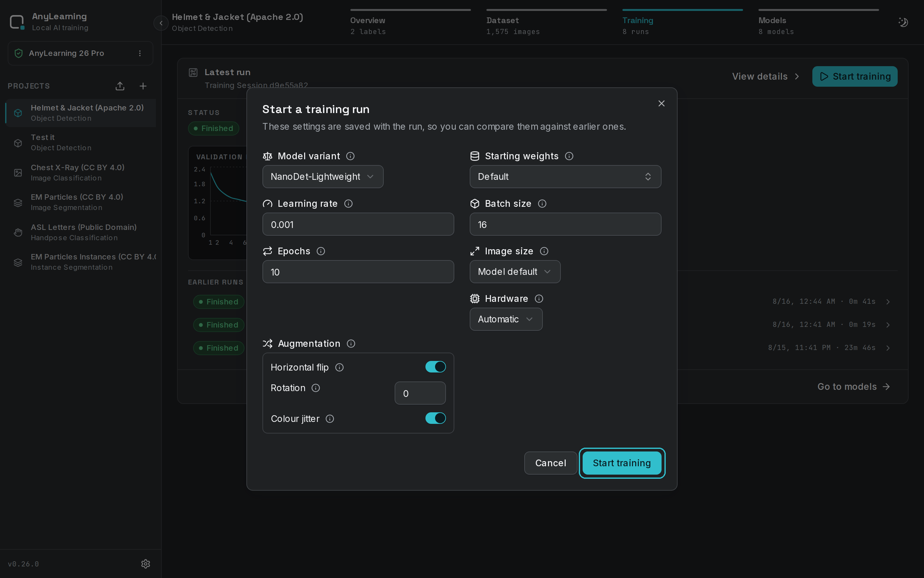Select Helmet & Jacket project in sidebar

[x=81, y=113]
